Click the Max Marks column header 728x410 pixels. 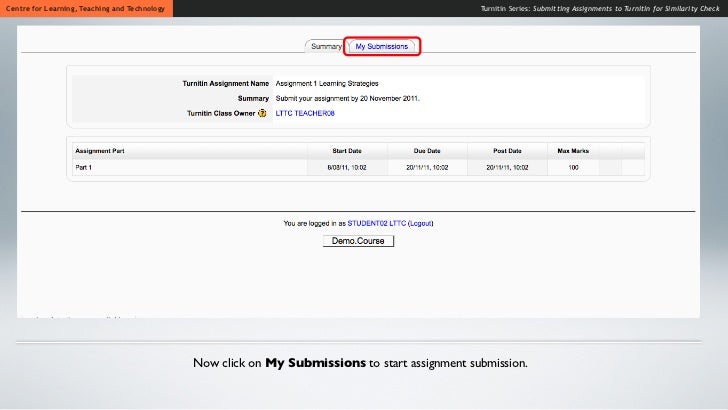pos(573,151)
